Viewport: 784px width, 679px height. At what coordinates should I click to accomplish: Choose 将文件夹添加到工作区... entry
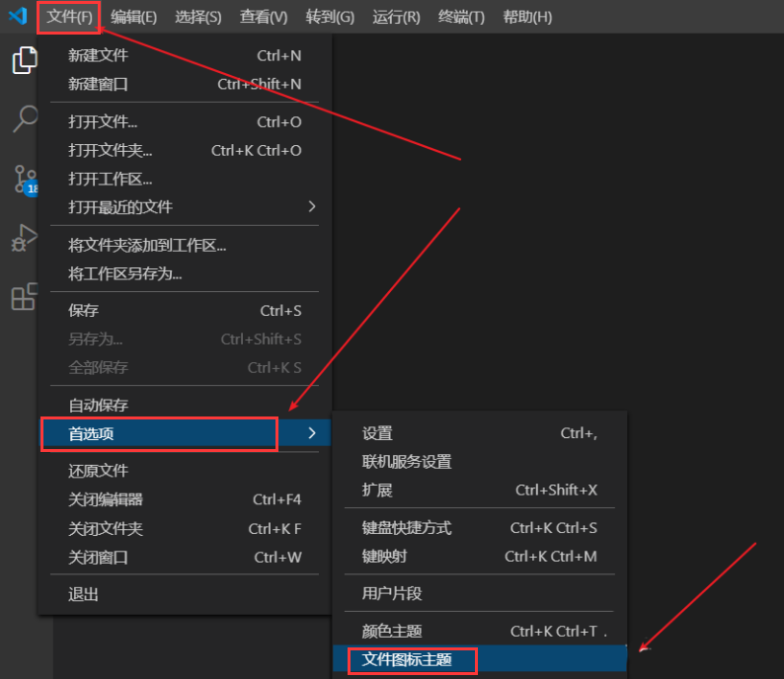click(x=185, y=246)
